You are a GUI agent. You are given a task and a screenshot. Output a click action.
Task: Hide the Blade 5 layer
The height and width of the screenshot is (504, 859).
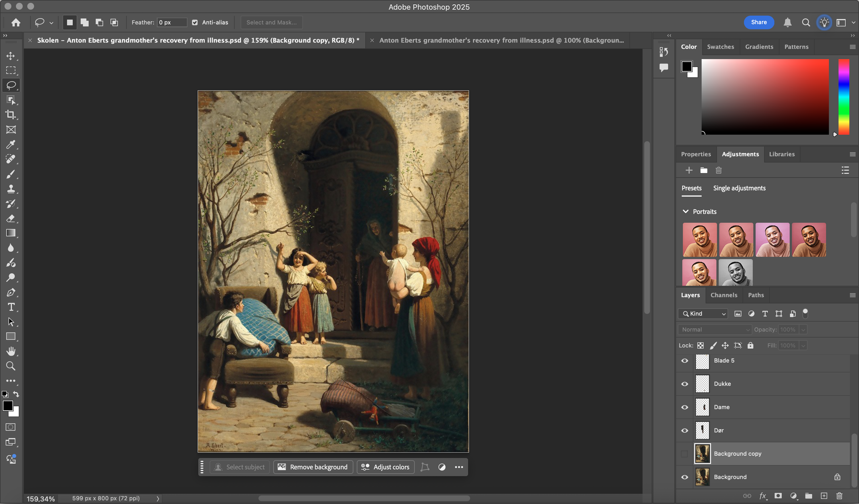point(685,361)
